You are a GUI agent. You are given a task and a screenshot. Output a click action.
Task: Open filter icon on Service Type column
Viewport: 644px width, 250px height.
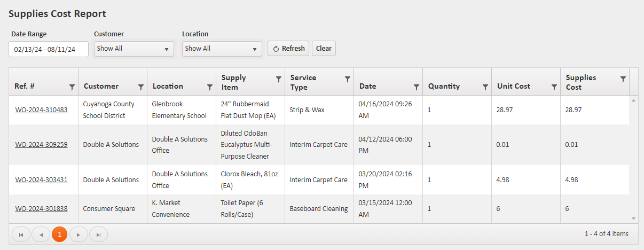pyautogui.click(x=348, y=79)
